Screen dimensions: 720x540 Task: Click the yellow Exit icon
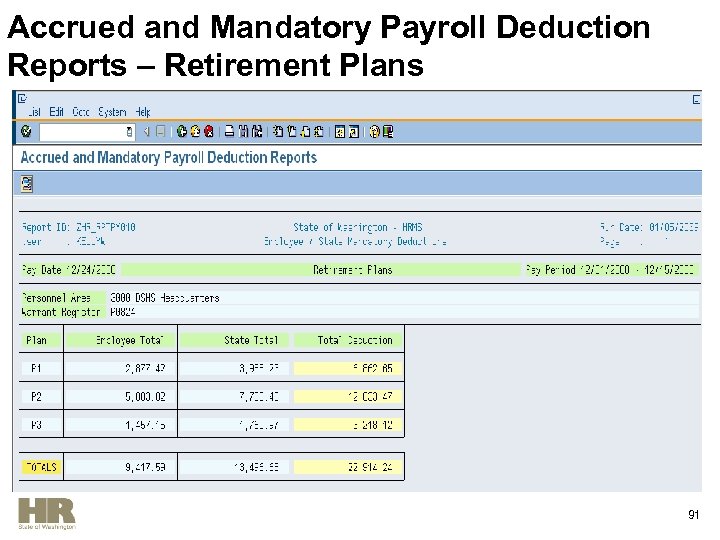coord(195,132)
